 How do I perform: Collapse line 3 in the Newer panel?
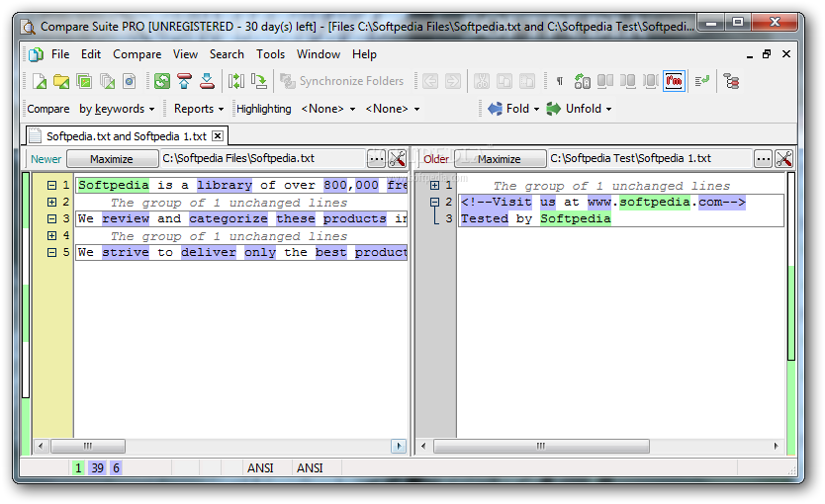pyautogui.click(x=51, y=218)
